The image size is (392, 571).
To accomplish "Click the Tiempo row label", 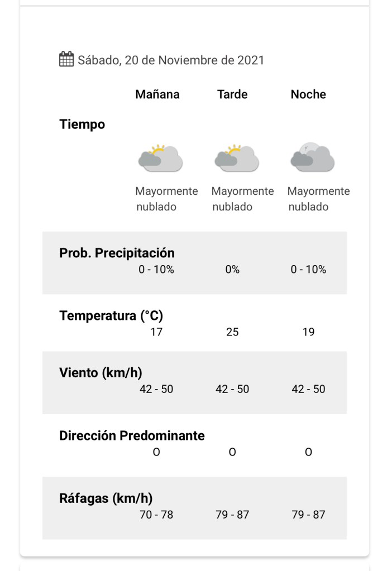I will click(x=82, y=124).
